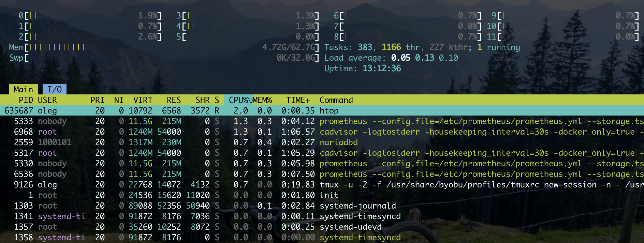Select the systemd-journald process row
The width and height of the screenshot is (644, 243).
tap(357, 206)
